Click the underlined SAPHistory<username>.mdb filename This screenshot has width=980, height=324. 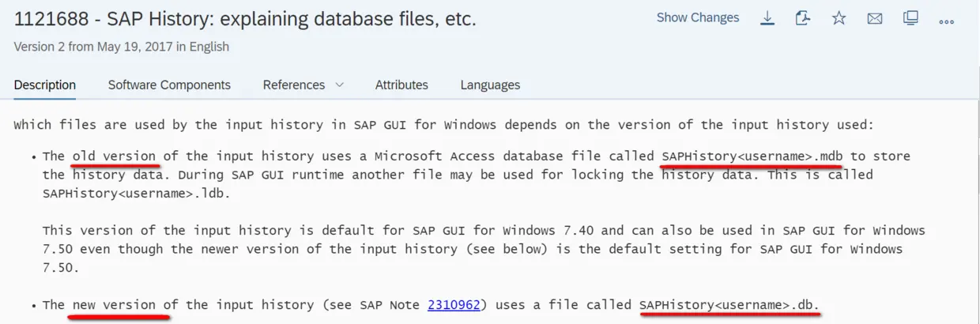[x=752, y=156]
